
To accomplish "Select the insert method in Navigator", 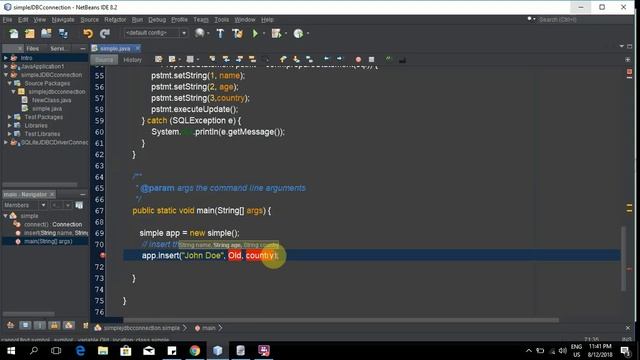I will click(x=56, y=233).
